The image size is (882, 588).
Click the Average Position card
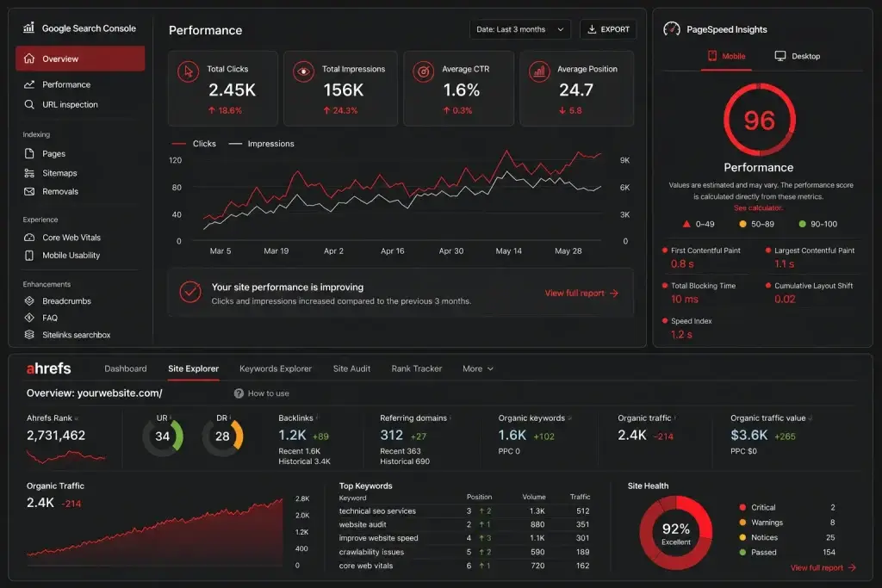[x=576, y=89]
